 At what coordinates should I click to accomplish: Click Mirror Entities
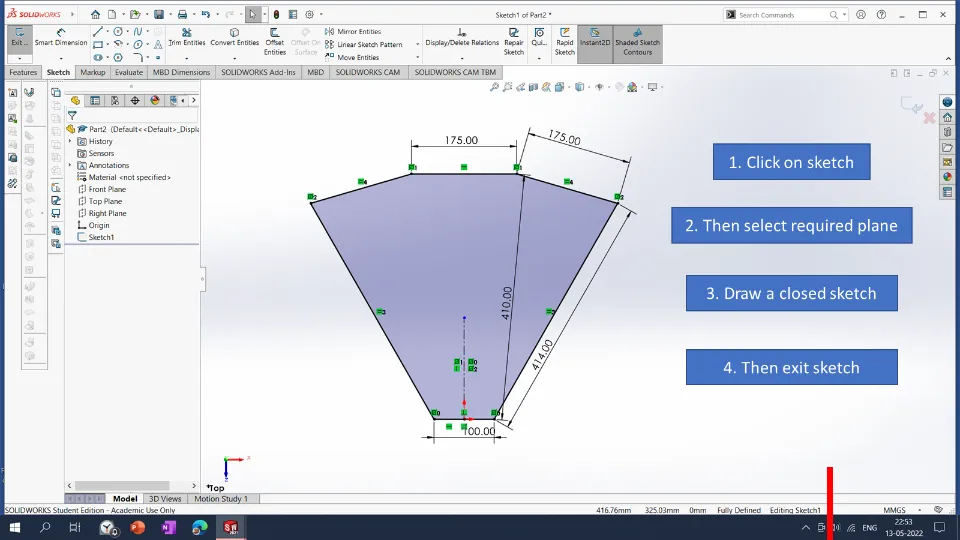click(x=353, y=31)
